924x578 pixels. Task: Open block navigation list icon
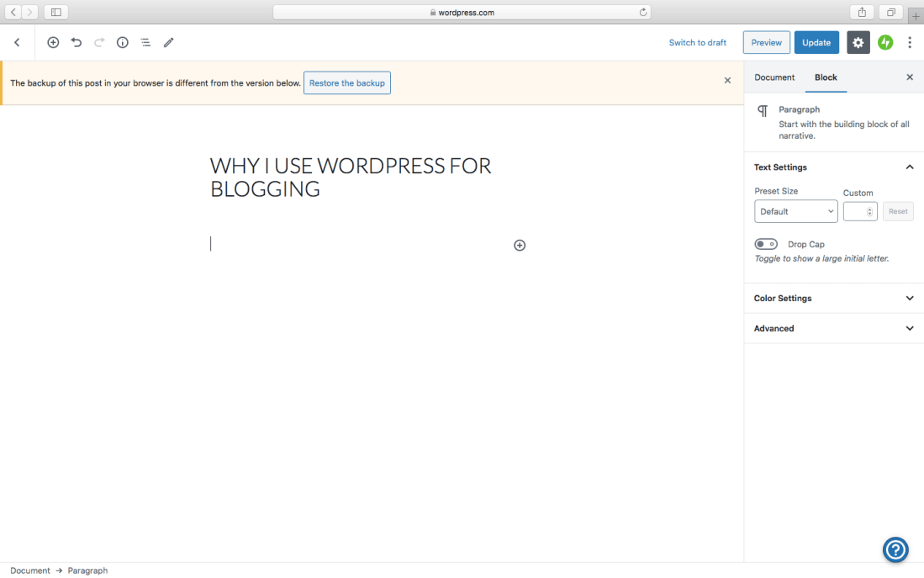(145, 42)
